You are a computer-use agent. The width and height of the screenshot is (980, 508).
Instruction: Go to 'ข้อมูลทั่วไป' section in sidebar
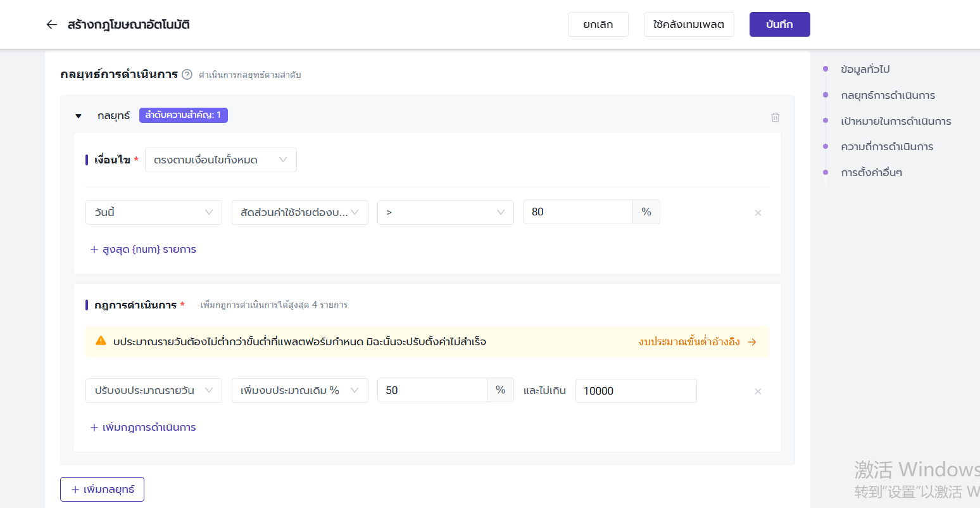(865, 69)
